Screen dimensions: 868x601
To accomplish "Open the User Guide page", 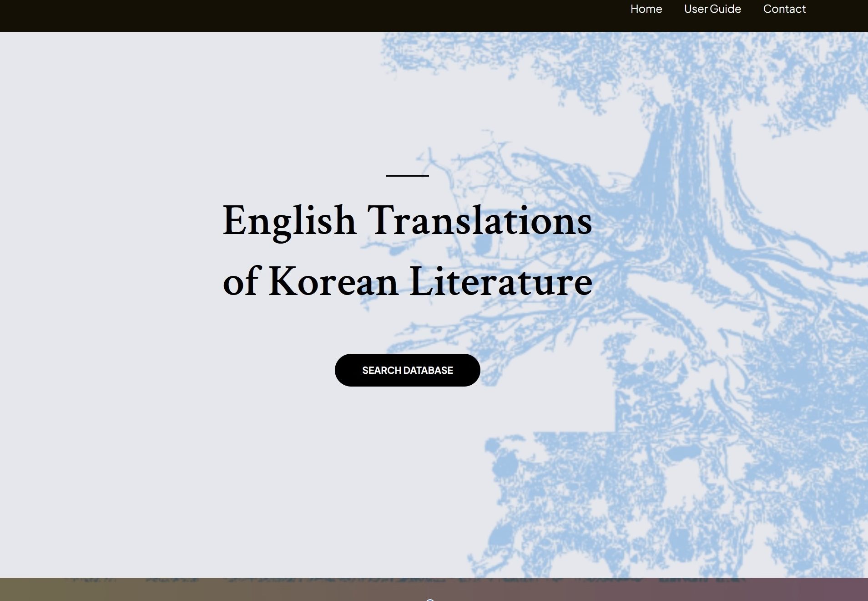I will [712, 9].
